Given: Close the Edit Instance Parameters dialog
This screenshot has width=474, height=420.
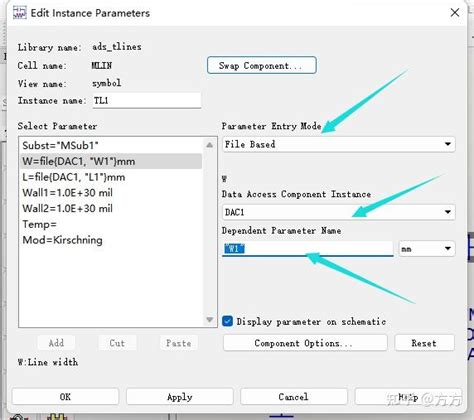Looking at the screenshot, I should pos(455,13).
